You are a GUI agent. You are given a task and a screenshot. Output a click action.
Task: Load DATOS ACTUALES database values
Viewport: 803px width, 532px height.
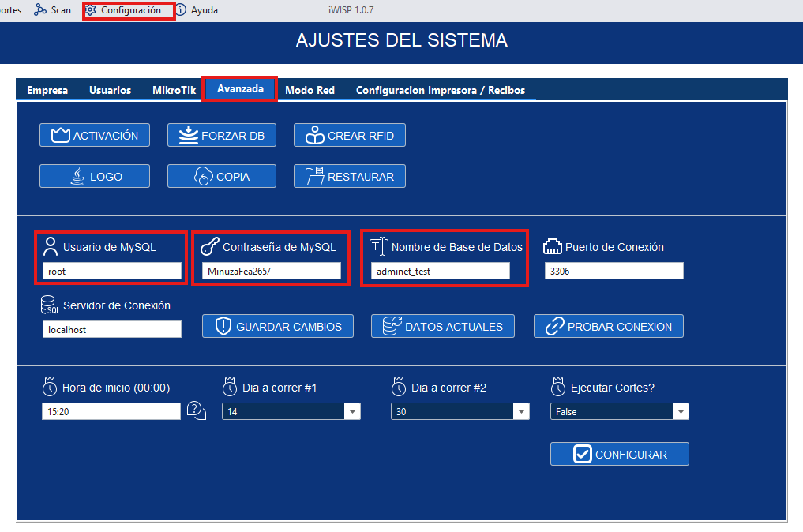click(x=442, y=327)
